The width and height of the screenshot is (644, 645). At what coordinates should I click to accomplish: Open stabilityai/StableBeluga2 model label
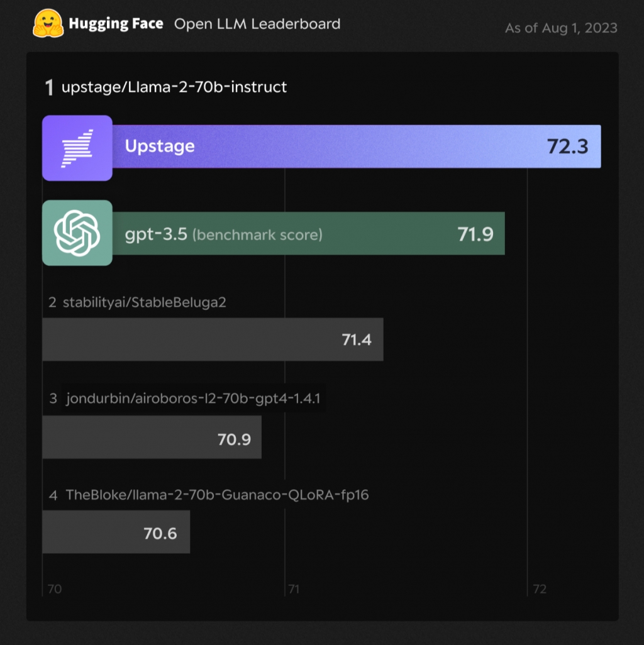click(x=144, y=302)
